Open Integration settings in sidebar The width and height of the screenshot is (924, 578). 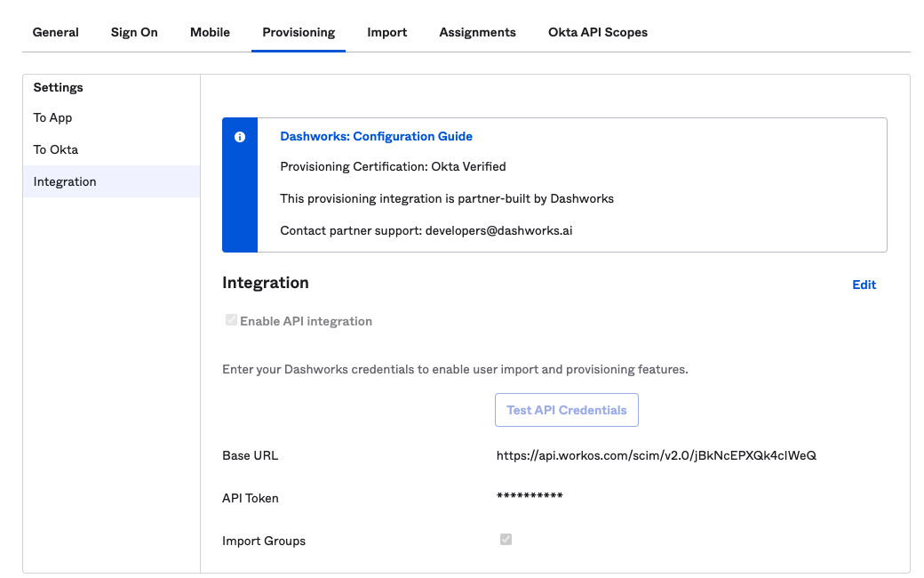coord(65,181)
